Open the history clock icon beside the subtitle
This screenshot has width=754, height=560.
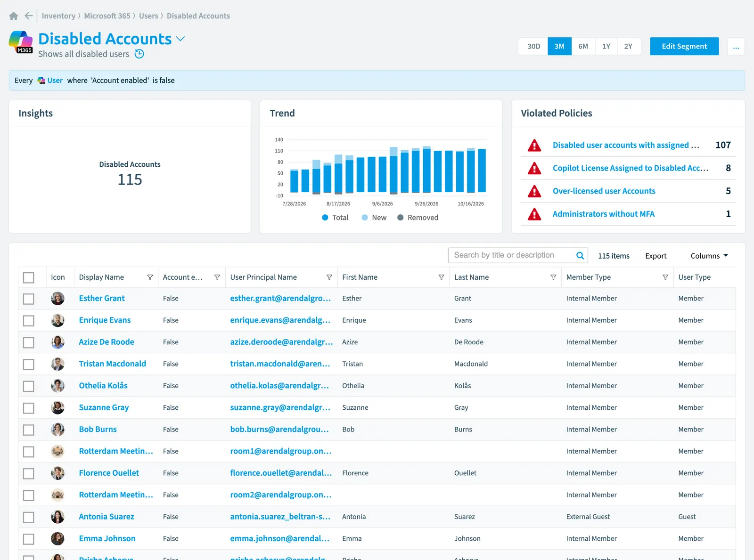139,54
